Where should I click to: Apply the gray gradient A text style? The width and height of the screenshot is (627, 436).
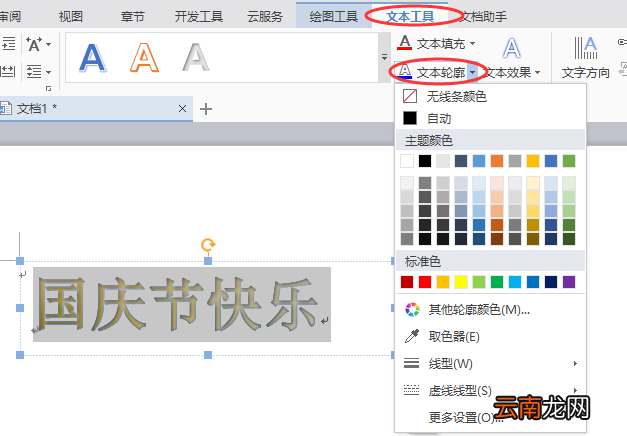point(196,58)
